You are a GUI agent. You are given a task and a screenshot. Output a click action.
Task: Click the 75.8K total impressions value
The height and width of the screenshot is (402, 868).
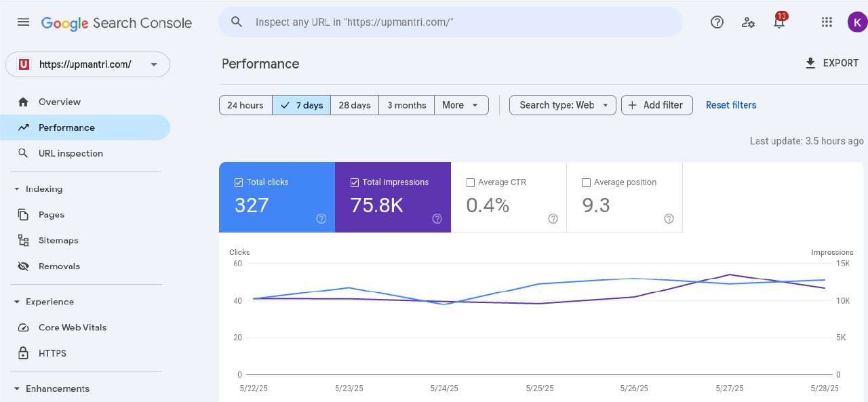click(377, 205)
